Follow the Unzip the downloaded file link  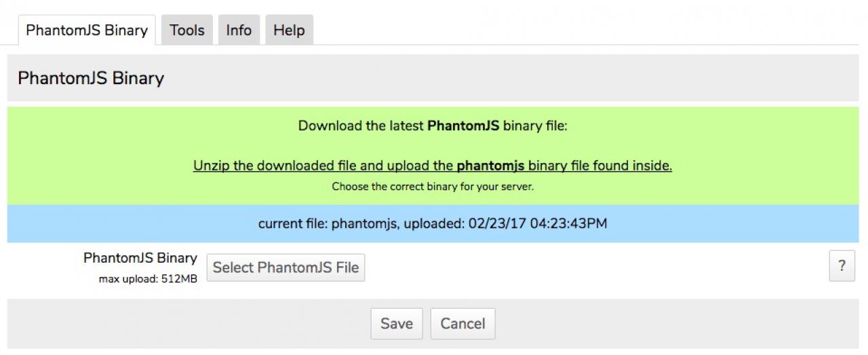(305, 166)
